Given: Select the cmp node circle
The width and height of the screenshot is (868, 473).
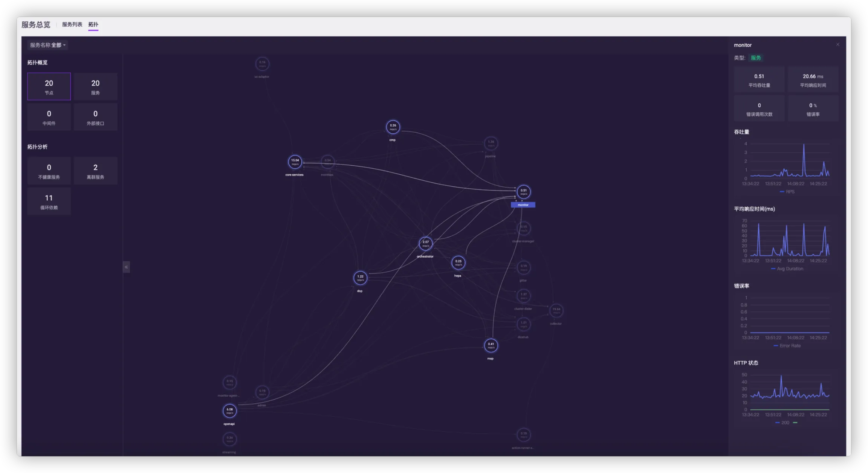Looking at the screenshot, I should [x=393, y=127].
